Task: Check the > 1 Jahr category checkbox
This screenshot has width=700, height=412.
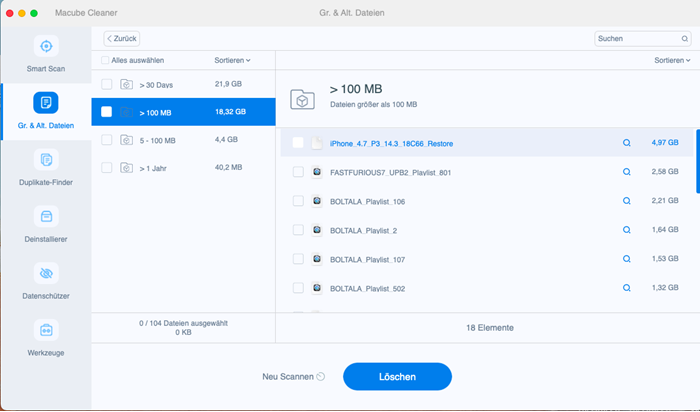Action: (x=106, y=168)
